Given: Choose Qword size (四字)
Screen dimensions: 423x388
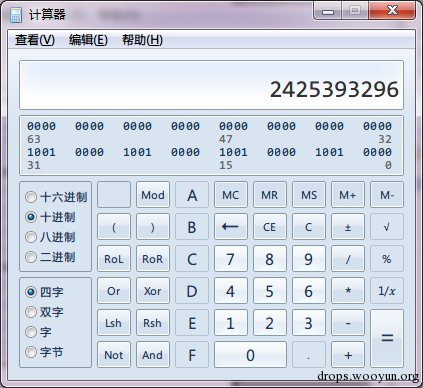Looking at the screenshot, I should click(x=44, y=292).
